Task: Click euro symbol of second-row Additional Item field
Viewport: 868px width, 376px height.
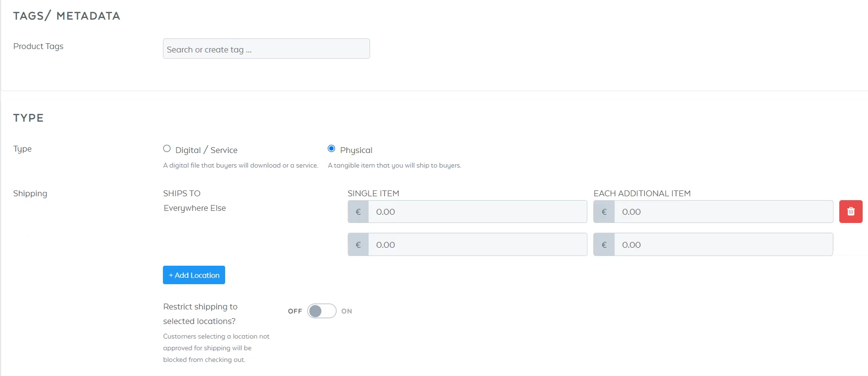Action: tap(604, 245)
